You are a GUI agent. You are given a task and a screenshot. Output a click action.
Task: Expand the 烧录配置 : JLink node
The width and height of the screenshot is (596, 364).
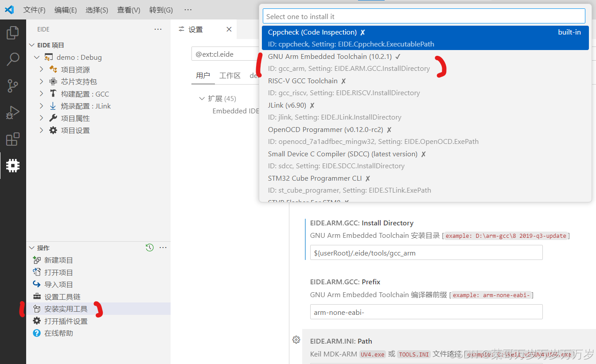[41, 106]
